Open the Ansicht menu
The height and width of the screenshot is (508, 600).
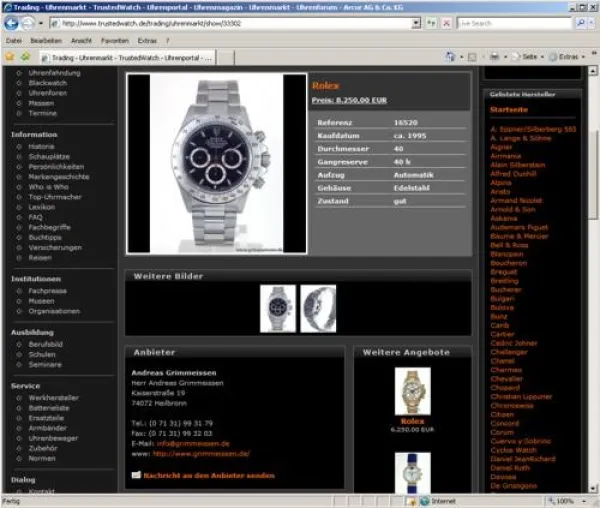tap(81, 41)
